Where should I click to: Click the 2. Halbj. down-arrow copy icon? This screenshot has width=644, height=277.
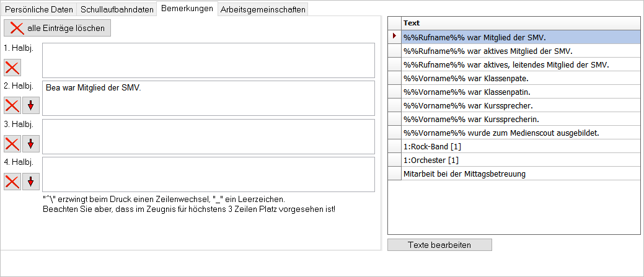pos(31,105)
